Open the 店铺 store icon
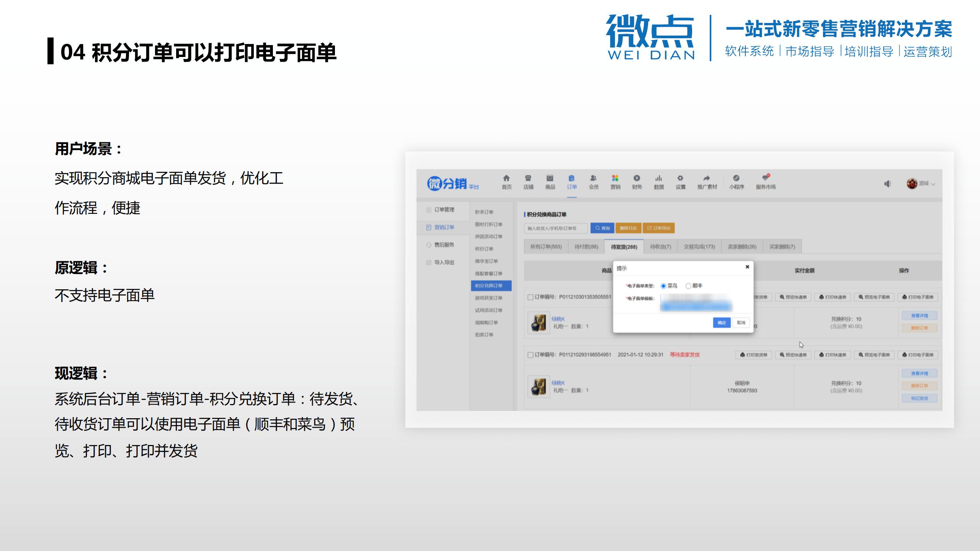Image resolution: width=980 pixels, height=551 pixels. pos(528,178)
